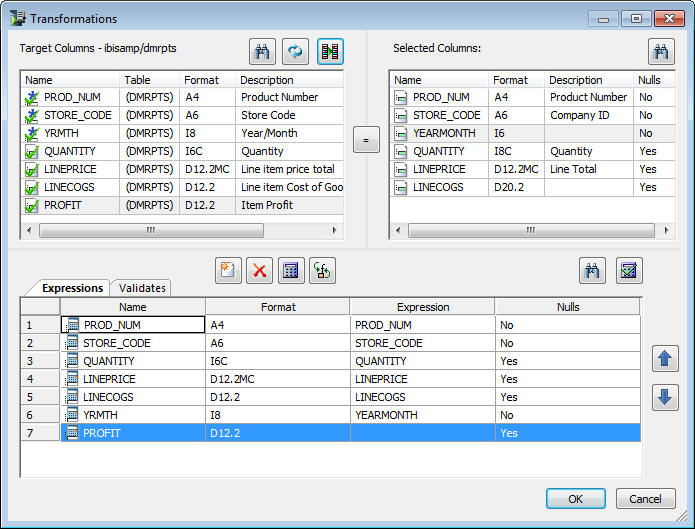Screen dimensions: 695x529
Task: Click the empty Expression cell in the PROFIT row
Action: (422, 433)
